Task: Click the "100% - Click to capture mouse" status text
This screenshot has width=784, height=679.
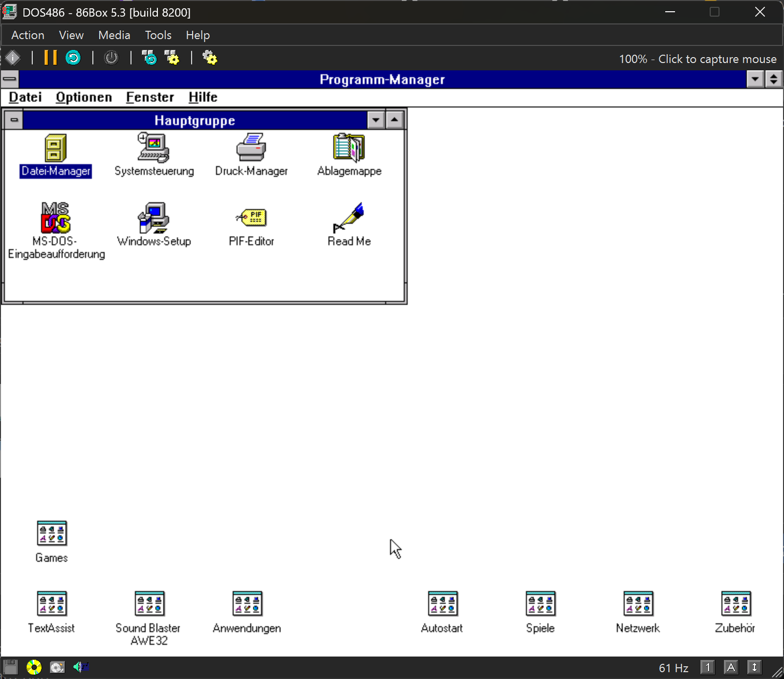Action: [697, 59]
